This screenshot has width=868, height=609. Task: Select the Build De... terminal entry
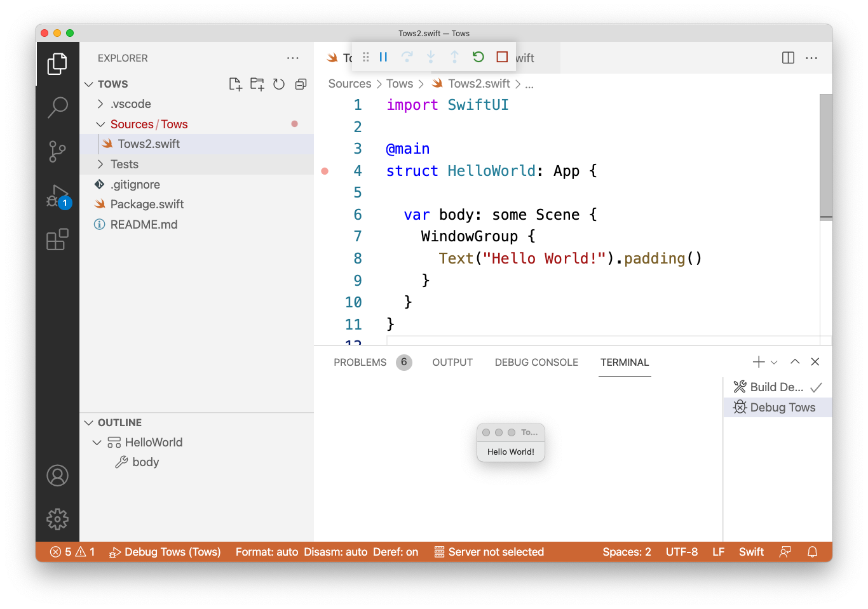[776, 387]
